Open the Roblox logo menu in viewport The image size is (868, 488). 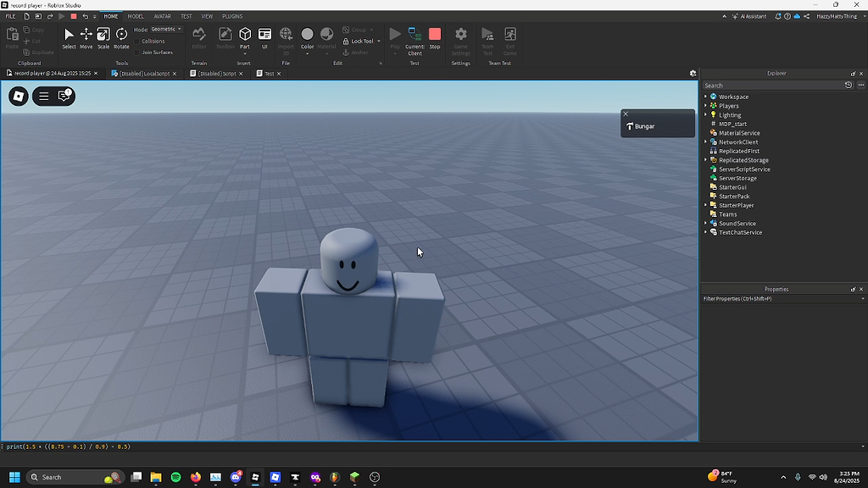click(x=19, y=97)
